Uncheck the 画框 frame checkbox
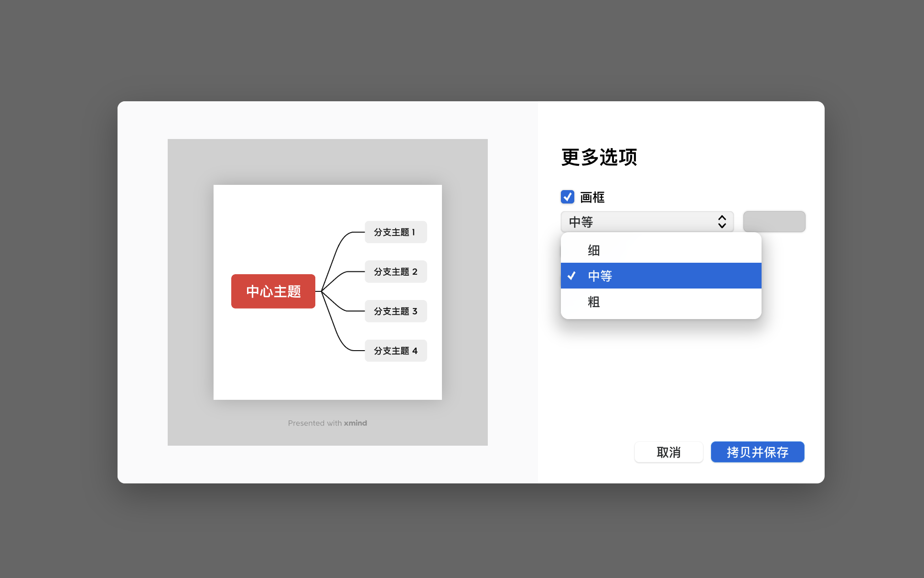This screenshot has width=924, height=578. tap(568, 197)
